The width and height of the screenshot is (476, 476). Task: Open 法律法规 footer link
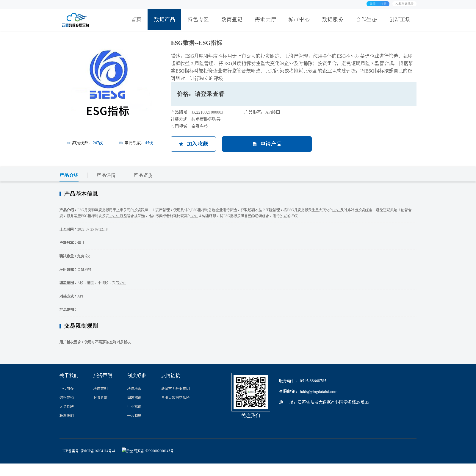pos(134,389)
